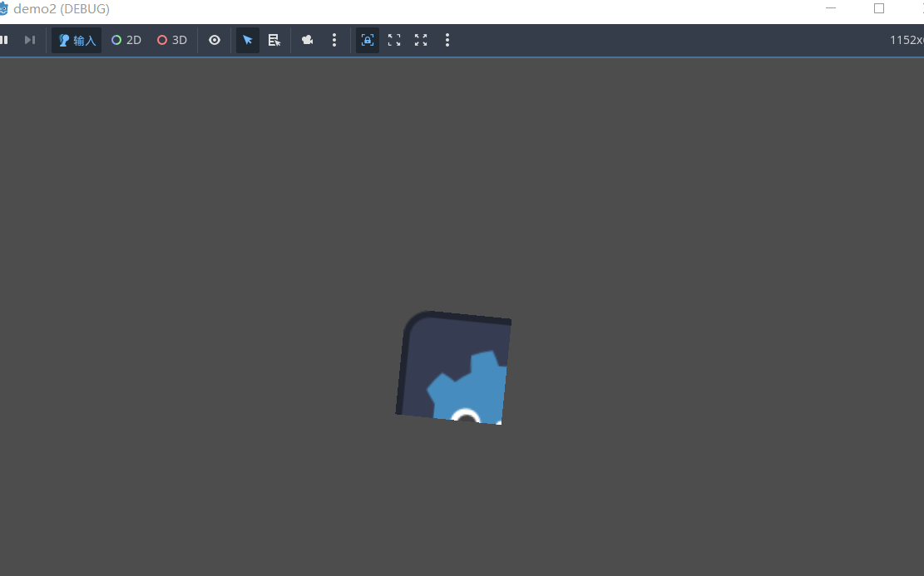Click the keep aspect fit icon

394,40
